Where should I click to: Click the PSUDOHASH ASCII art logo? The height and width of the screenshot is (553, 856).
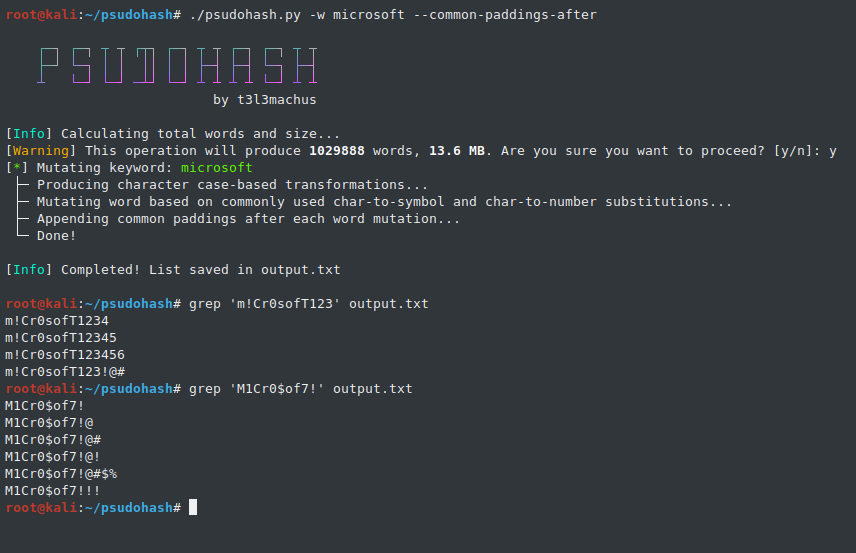tap(178, 65)
